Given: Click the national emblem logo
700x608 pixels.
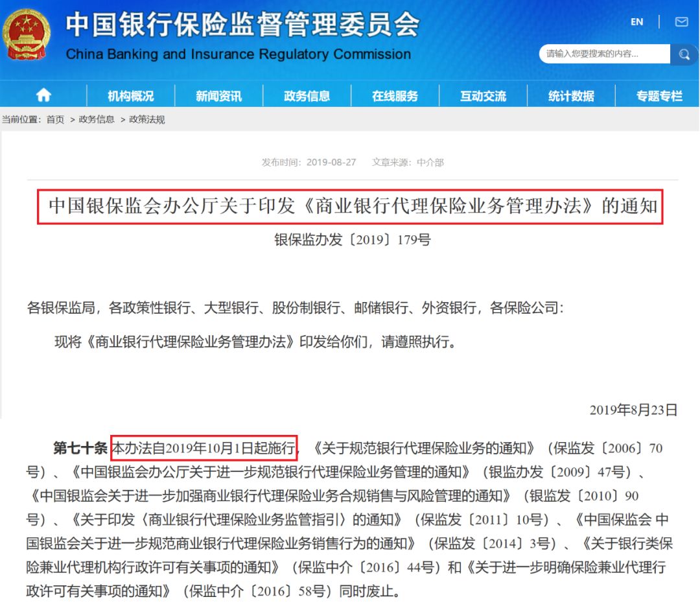Looking at the screenshot, I should (27, 34).
